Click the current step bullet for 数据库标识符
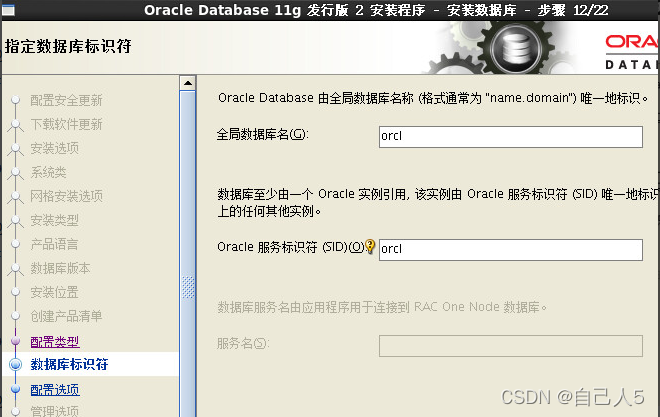The width and height of the screenshot is (660, 417). (16, 364)
